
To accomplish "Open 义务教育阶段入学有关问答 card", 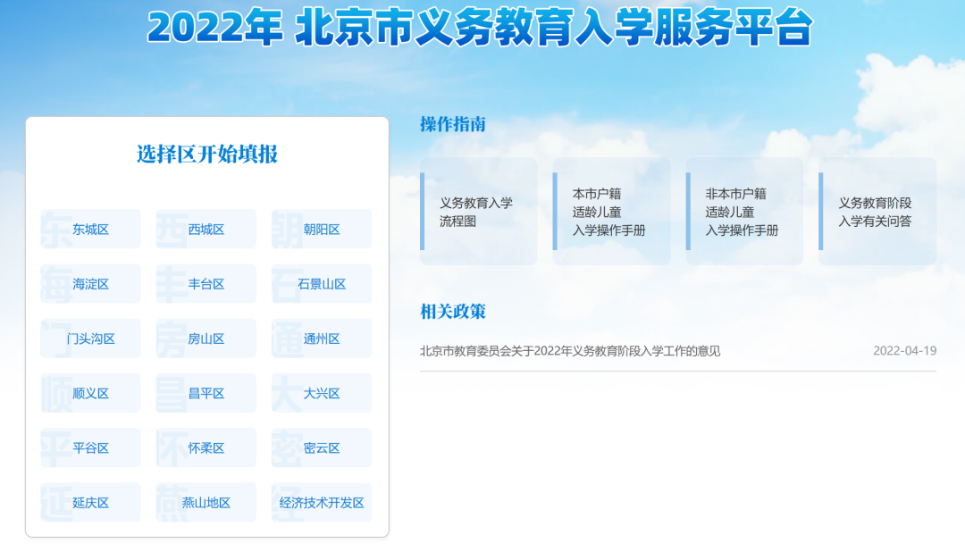I will click(877, 212).
